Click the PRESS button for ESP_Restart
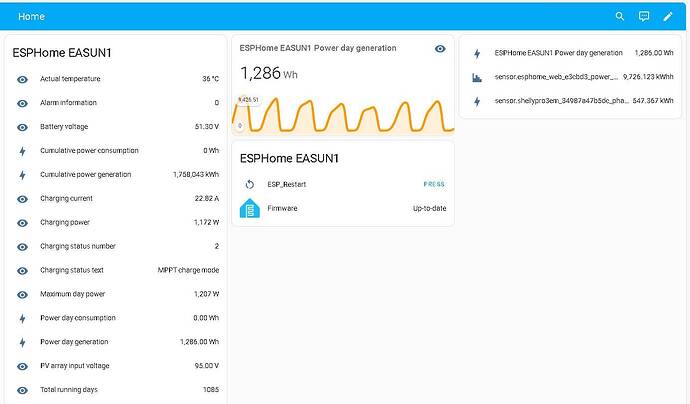 pos(434,184)
